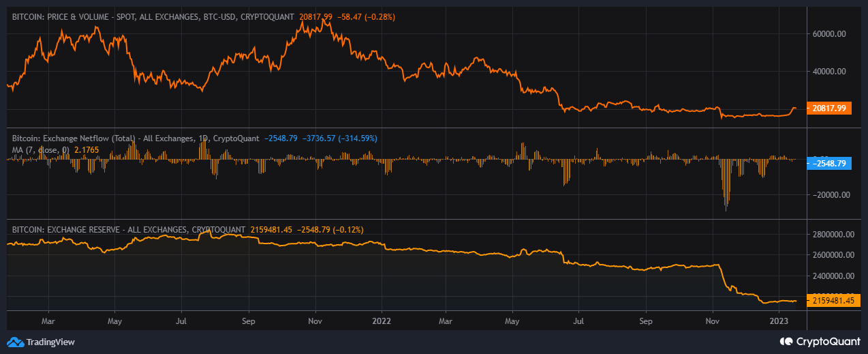Select the Bitcoin Price & Volume legend title
The height and width of the screenshot is (354, 868).
pos(154,16)
